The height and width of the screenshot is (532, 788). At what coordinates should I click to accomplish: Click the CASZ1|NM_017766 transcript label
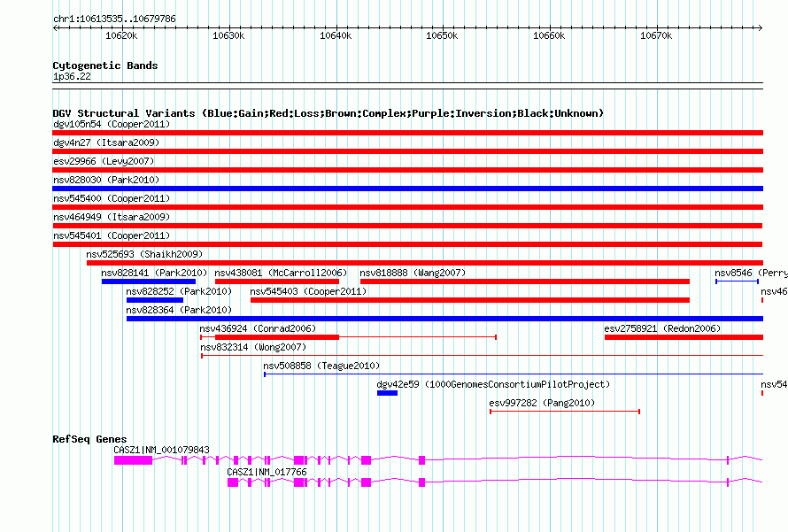pyautogui.click(x=267, y=472)
